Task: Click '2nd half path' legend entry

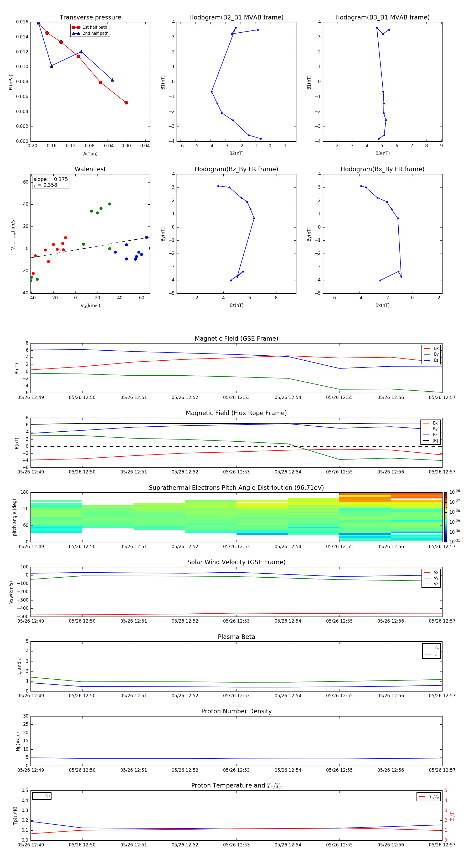Action: click(90, 33)
